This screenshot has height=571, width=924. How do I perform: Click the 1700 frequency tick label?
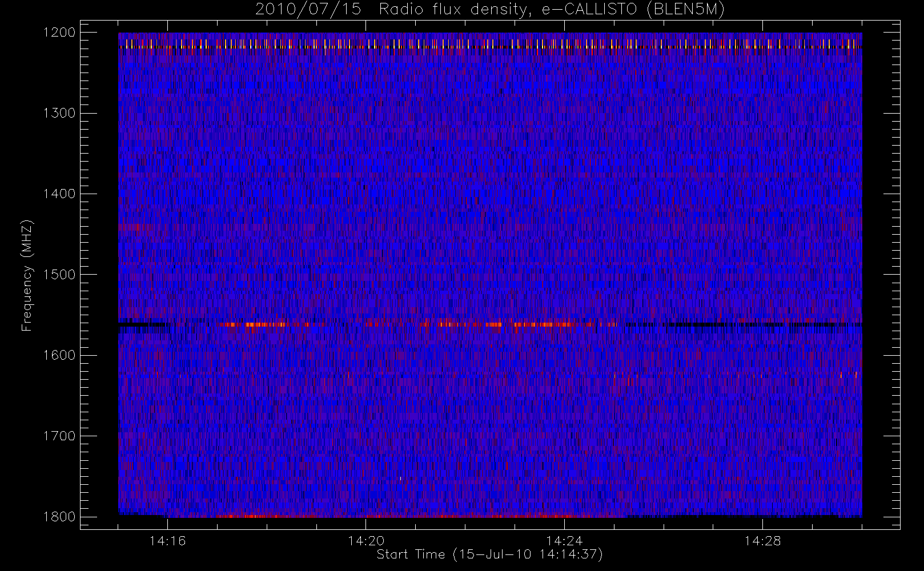59,436
